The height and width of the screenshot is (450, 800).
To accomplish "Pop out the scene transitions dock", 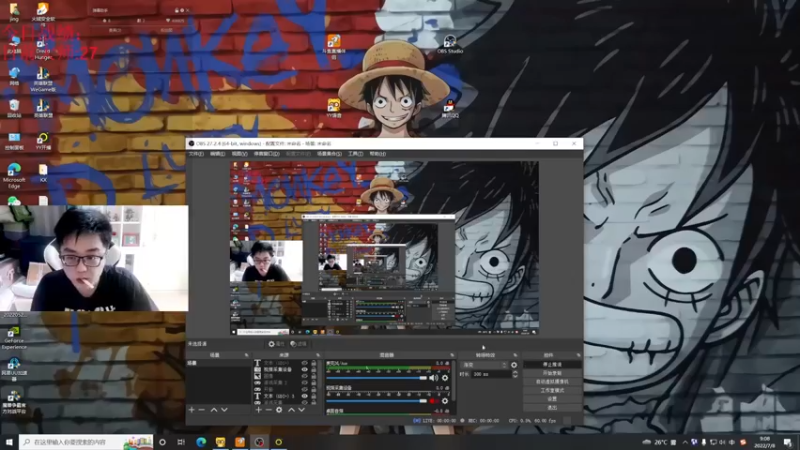I will coord(515,355).
